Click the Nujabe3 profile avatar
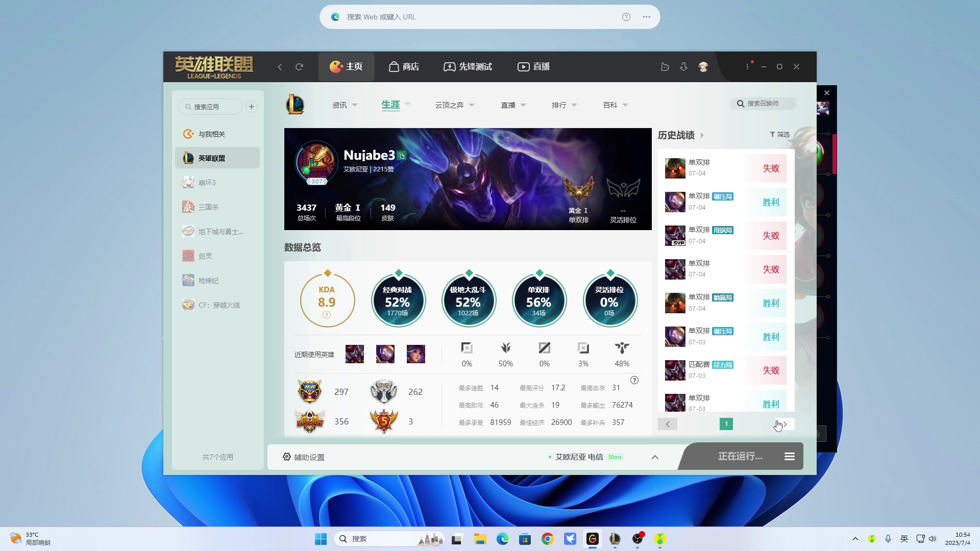 click(316, 162)
